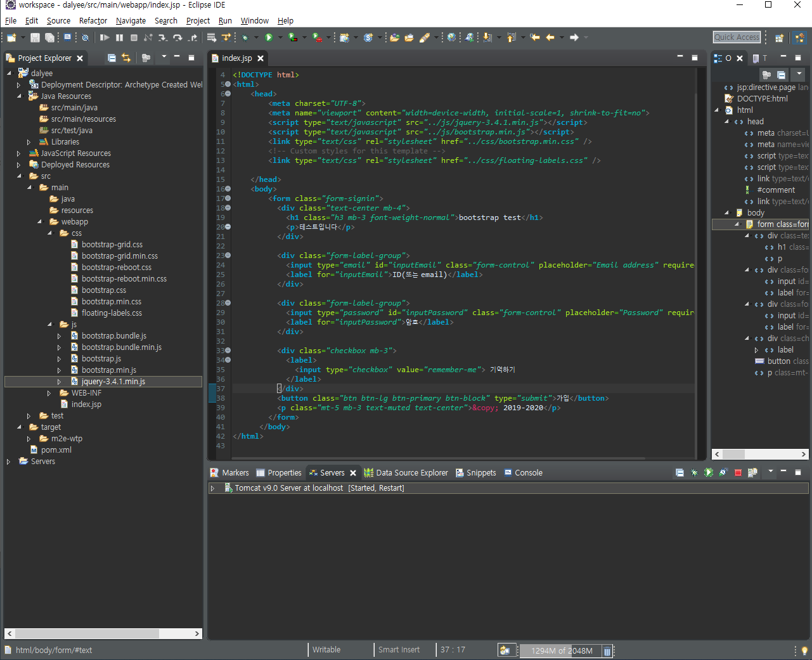Open the Source menu

point(58,21)
